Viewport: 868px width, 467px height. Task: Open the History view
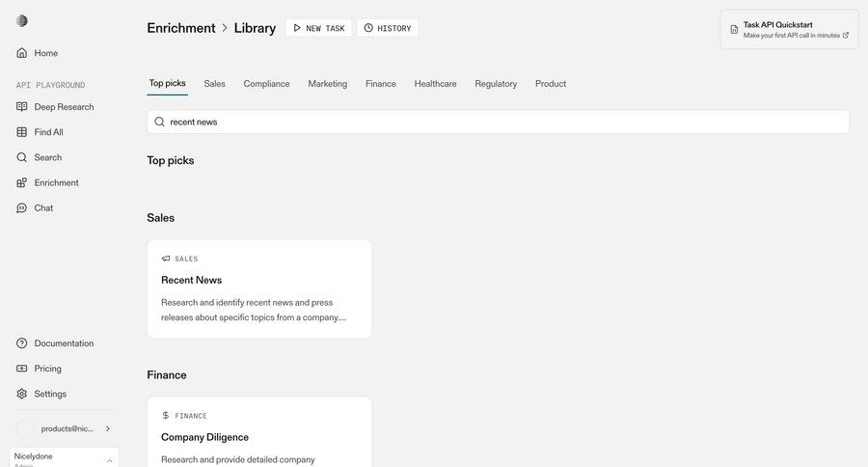(387, 28)
